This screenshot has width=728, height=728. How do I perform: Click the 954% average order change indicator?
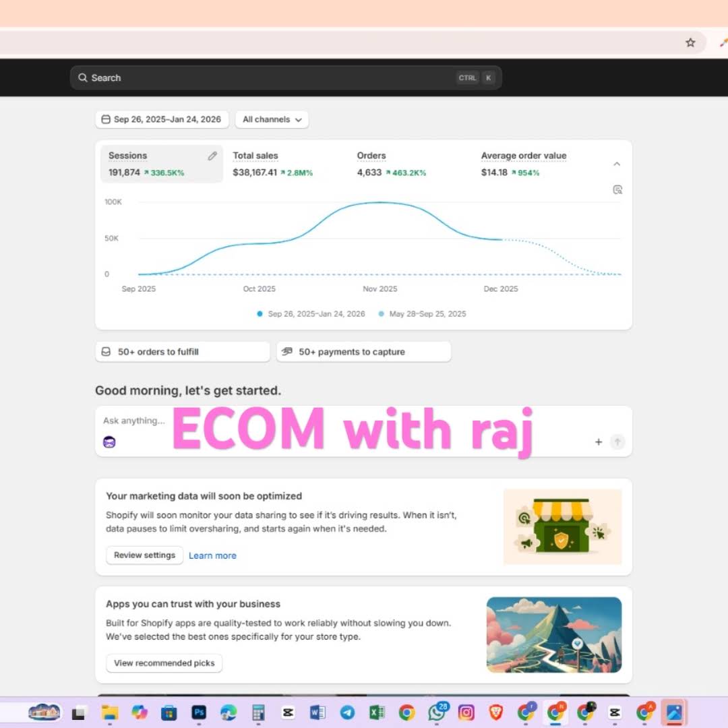tap(526, 173)
